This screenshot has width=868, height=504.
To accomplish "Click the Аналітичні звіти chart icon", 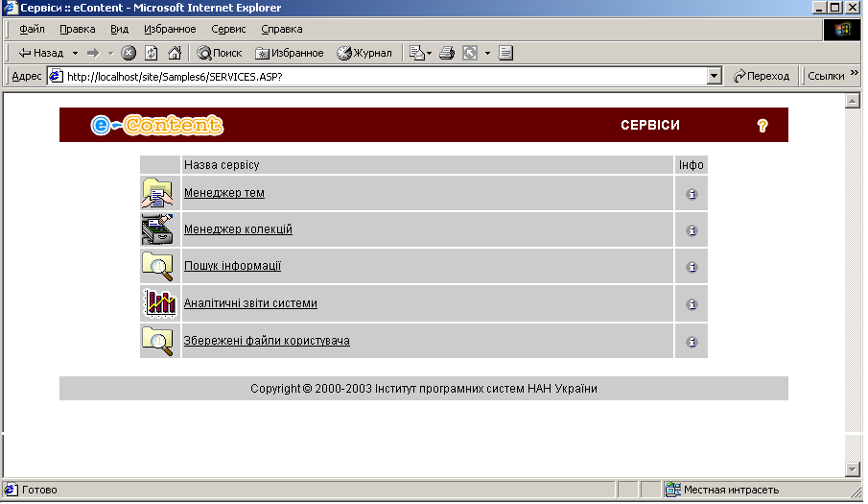I will tap(160, 303).
